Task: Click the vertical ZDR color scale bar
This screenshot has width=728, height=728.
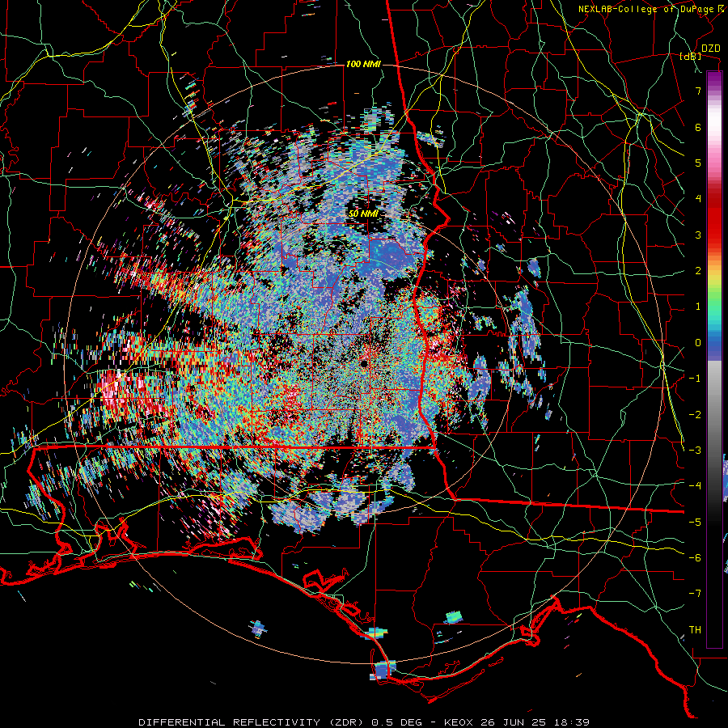Action: coord(714,359)
